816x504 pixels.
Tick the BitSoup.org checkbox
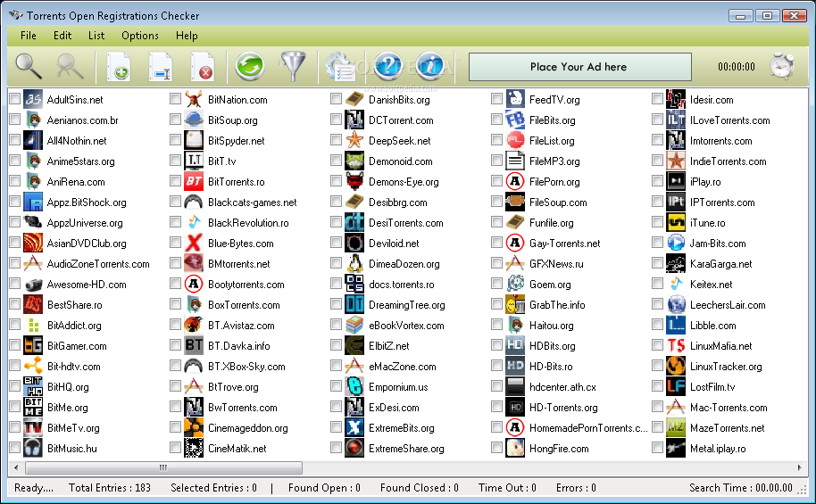pos(175,120)
